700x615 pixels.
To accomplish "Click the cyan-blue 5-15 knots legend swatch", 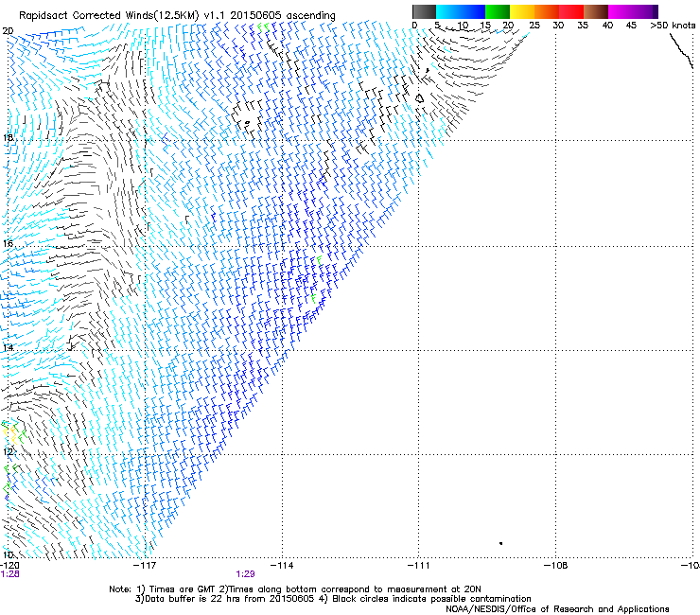I will [x=461, y=11].
